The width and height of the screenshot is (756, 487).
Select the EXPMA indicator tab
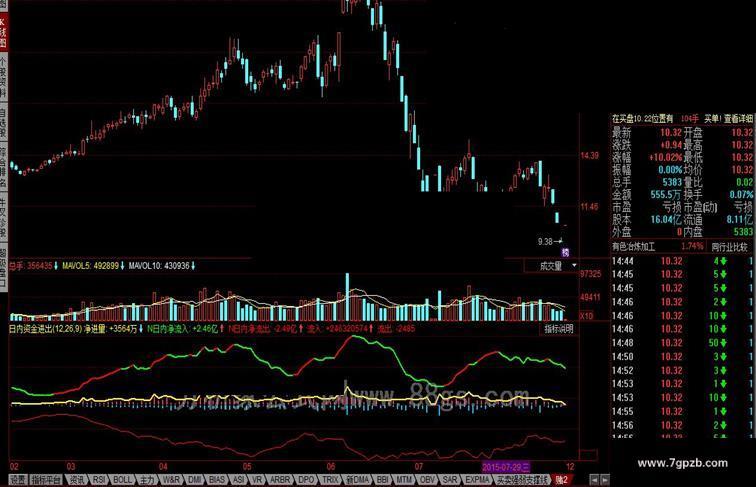[x=477, y=480]
